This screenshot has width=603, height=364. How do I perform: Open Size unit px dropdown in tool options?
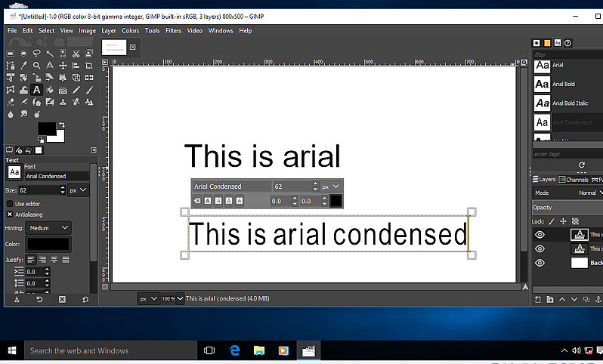point(78,190)
